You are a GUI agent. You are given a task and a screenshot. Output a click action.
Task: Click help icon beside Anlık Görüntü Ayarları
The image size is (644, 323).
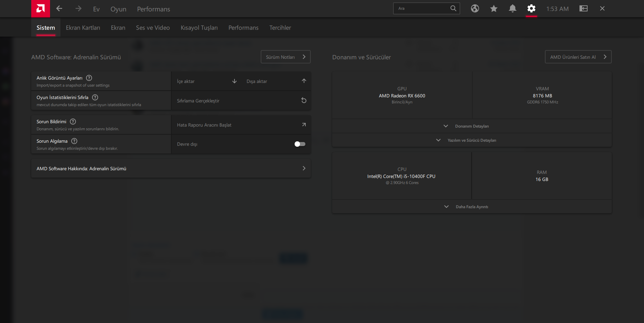click(89, 78)
